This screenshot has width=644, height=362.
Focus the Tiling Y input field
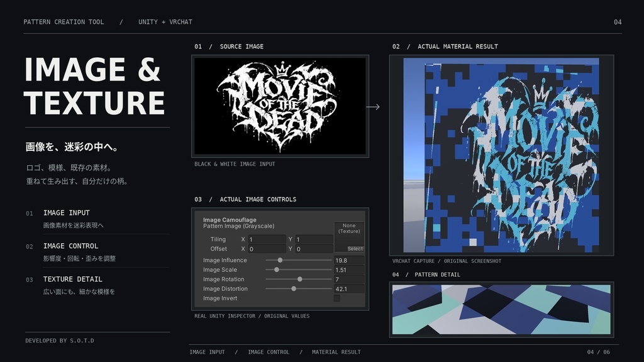(314, 239)
